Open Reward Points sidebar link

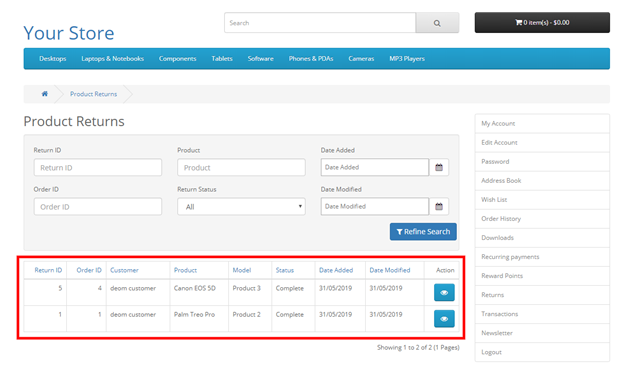[x=542, y=276]
